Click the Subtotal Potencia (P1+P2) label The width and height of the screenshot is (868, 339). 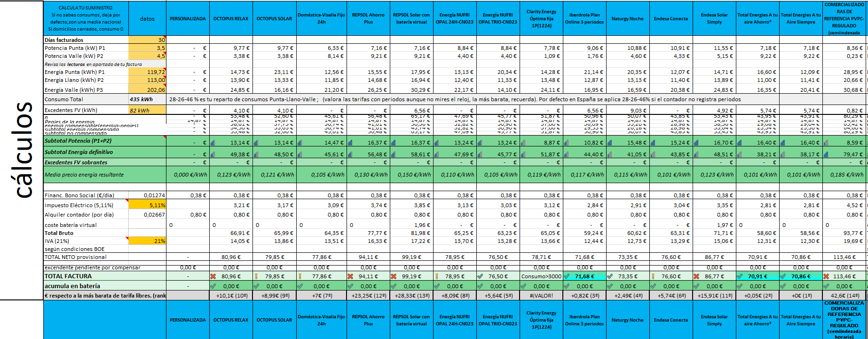(x=78, y=141)
